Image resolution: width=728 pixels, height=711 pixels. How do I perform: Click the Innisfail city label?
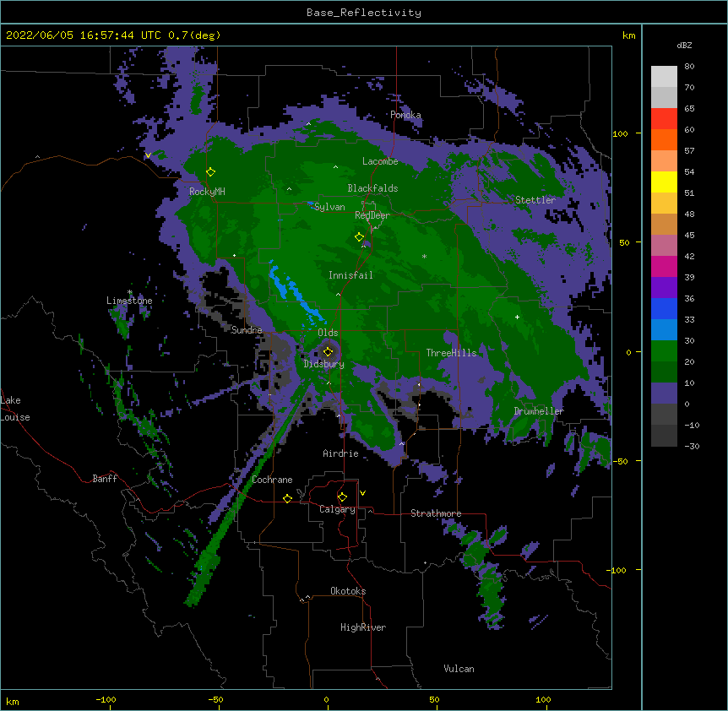click(350, 275)
